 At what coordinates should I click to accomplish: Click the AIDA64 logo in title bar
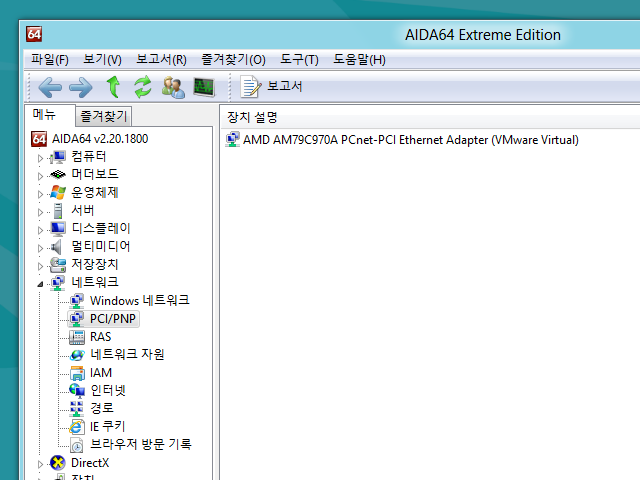34,34
